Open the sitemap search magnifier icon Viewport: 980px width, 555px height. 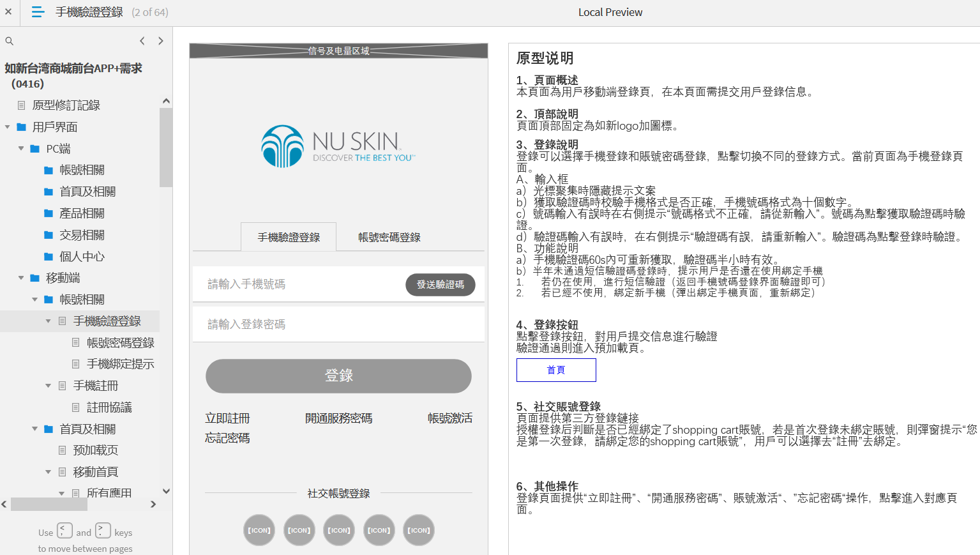[x=10, y=41]
